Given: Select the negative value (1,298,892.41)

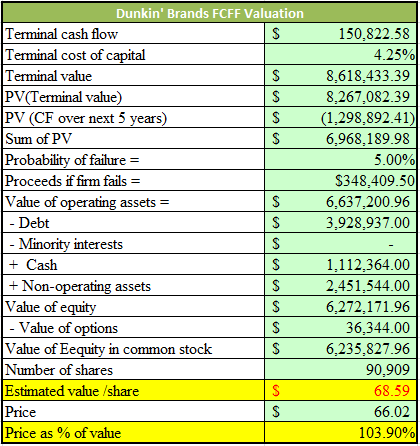Looking at the screenshot, I should [x=368, y=118].
